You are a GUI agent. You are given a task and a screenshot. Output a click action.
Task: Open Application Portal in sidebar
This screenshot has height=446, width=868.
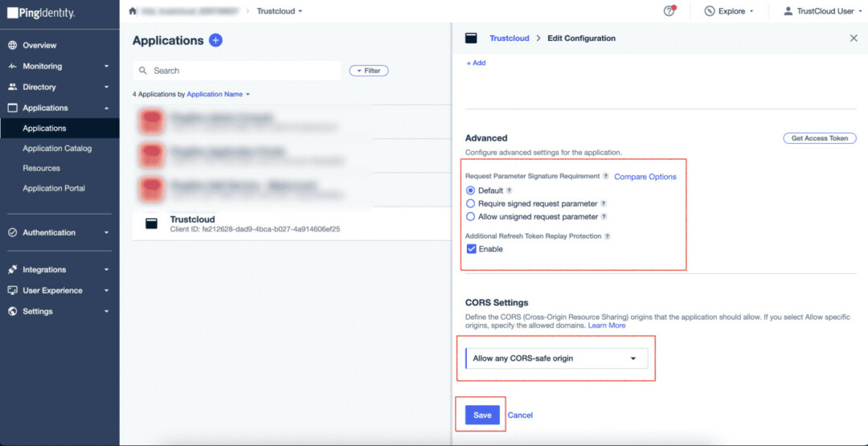[x=54, y=188]
